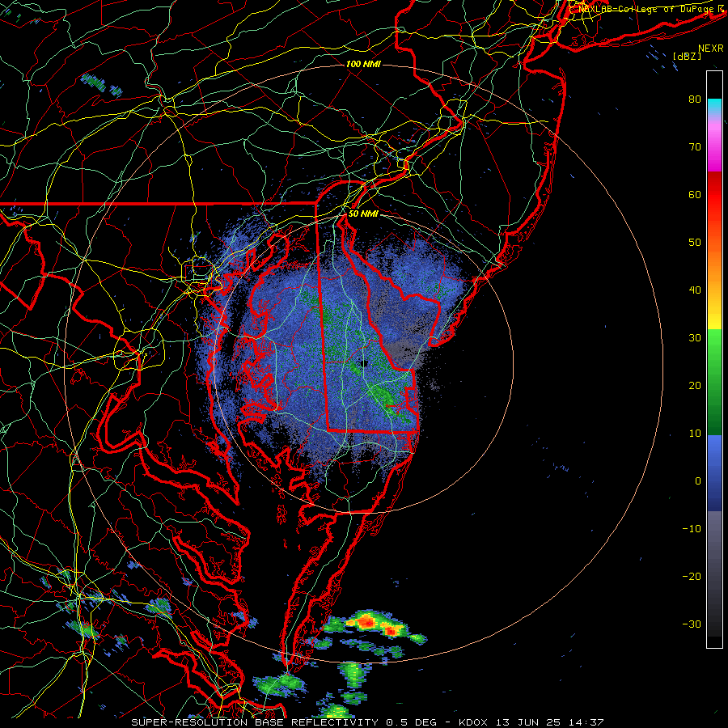Screen dimensions: 728x728
Task: Click the -10 value on the dBZ scale
Action: [x=692, y=529]
